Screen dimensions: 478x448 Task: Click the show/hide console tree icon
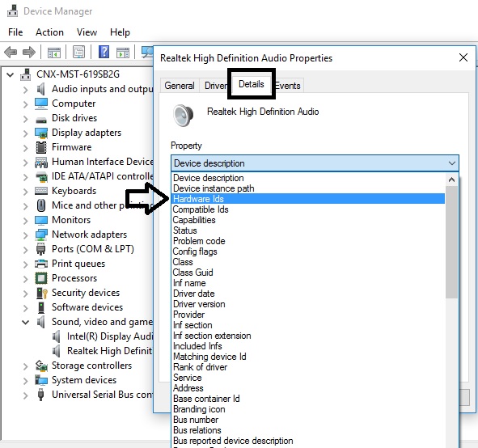(x=54, y=53)
